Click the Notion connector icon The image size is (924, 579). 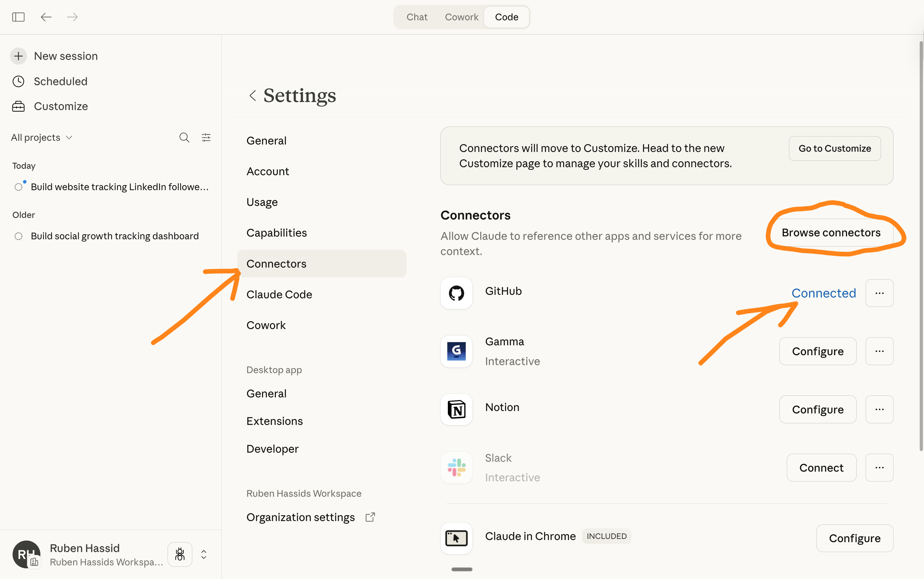(x=456, y=409)
